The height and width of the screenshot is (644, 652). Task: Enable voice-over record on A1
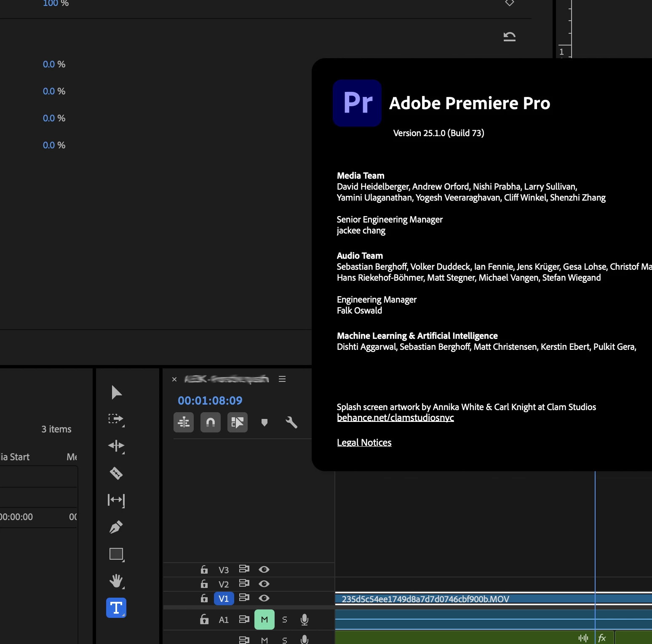tap(305, 620)
